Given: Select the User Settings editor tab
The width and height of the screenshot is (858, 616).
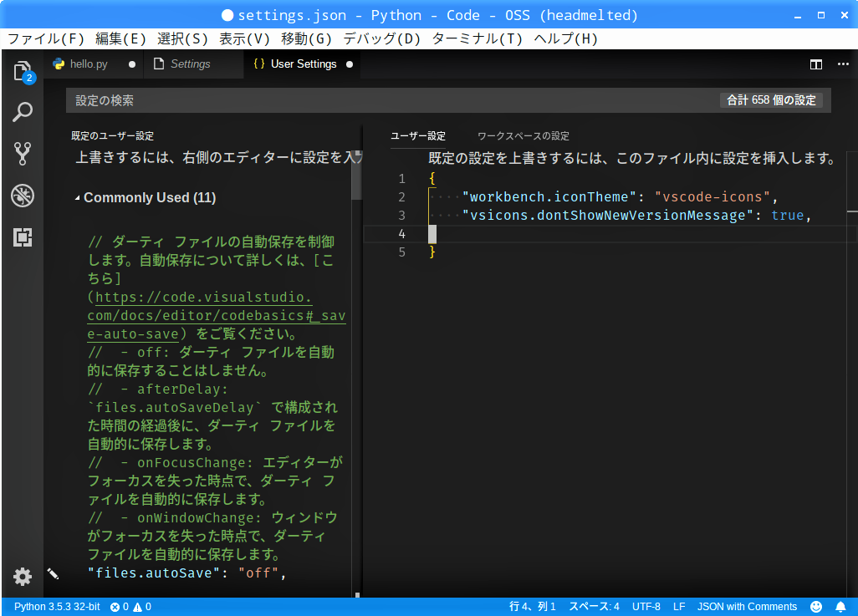Looking at the screenshot, I should click(x=304, y=64).
